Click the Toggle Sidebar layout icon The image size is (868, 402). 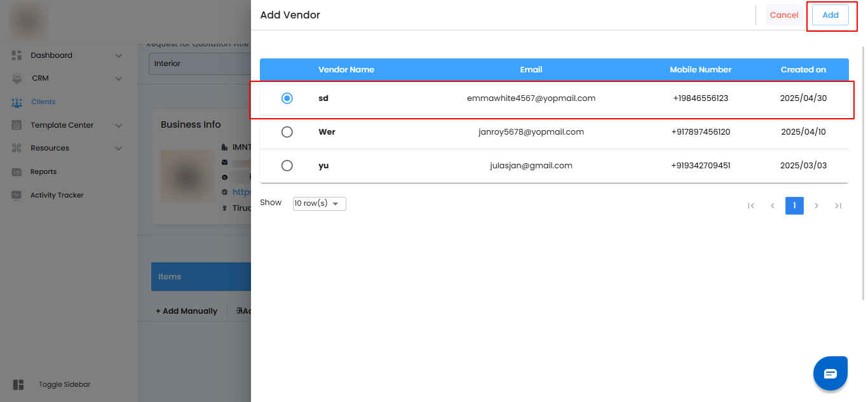click(18, 385)
